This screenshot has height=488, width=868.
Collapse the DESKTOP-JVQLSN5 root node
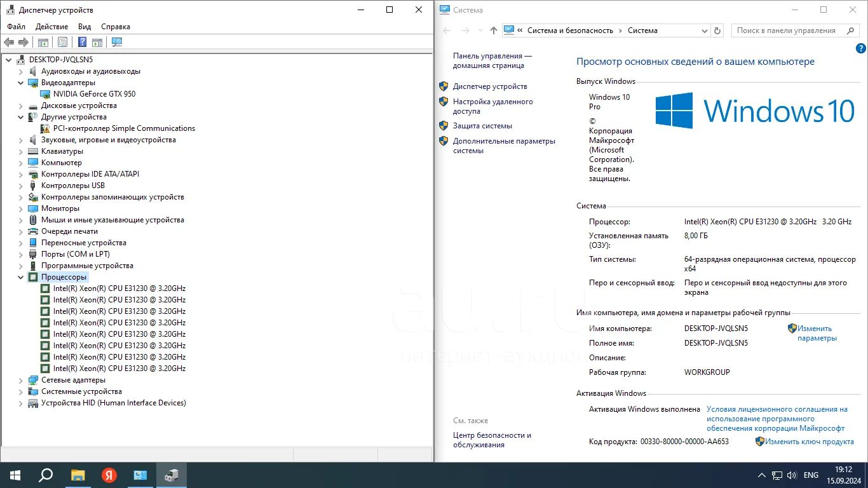click(x=9, y=60)
